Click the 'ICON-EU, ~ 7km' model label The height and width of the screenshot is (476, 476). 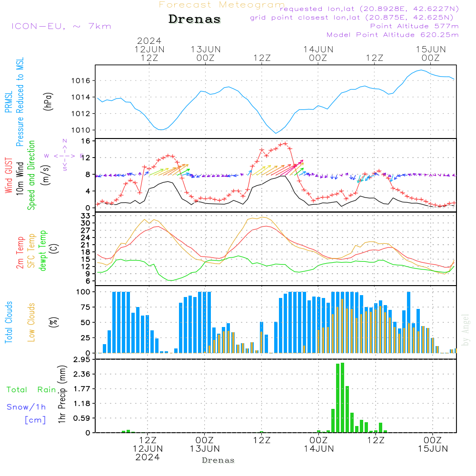61,26
